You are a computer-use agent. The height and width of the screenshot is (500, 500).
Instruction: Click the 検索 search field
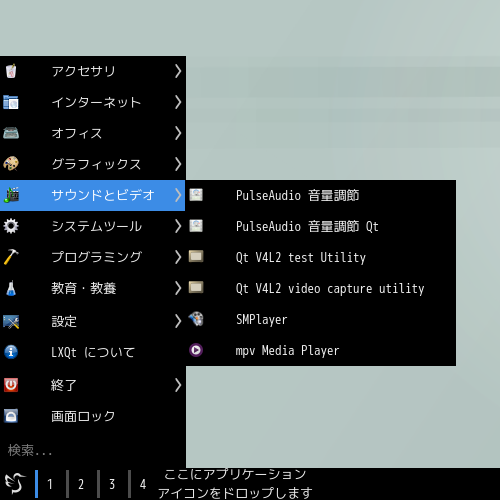(x=93, y=450)
